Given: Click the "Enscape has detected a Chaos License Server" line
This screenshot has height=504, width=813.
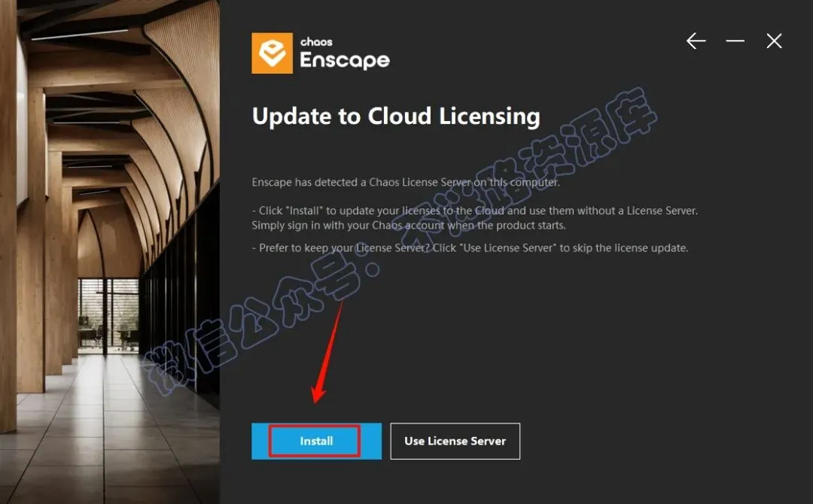Looking at the screenshot, I should click(x=406, y=182).
